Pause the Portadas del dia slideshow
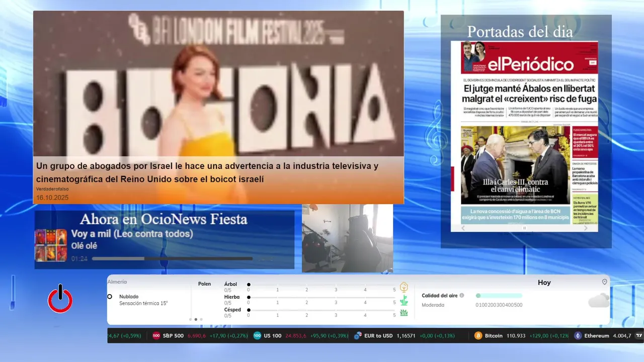644x362 pixels. tap(524, 228)
